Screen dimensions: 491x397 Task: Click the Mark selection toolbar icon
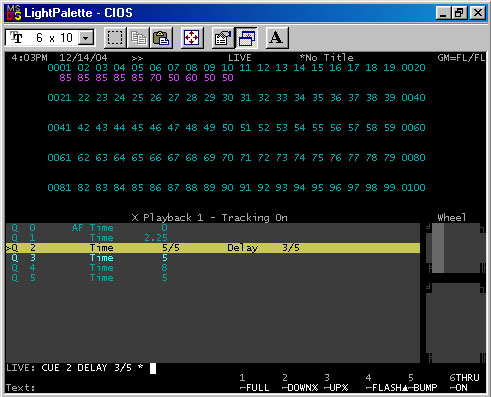115,38
